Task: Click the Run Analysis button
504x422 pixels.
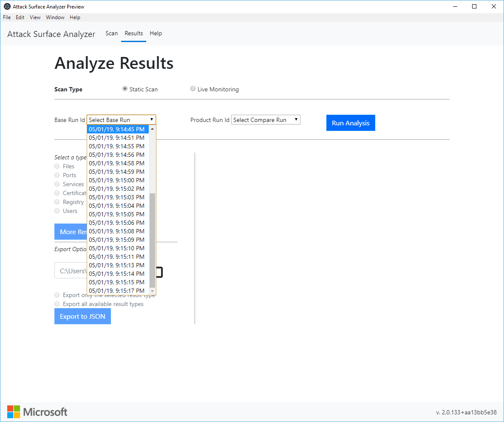Action: click(351, 123)
